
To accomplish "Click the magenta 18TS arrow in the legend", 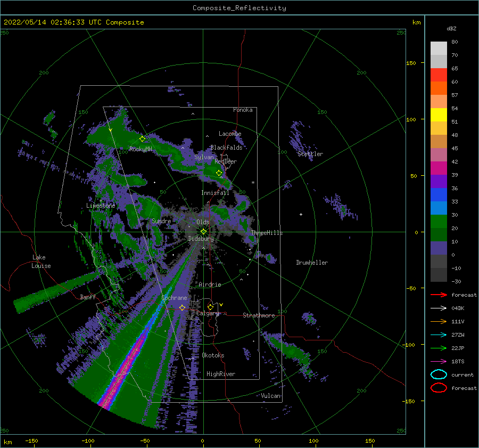I will tap(439, 362).
